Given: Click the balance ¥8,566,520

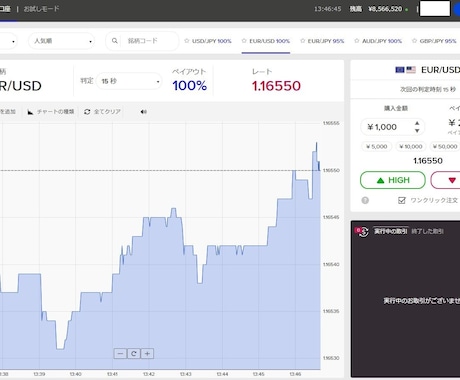Looking at the screenshot, I should 385,9.
